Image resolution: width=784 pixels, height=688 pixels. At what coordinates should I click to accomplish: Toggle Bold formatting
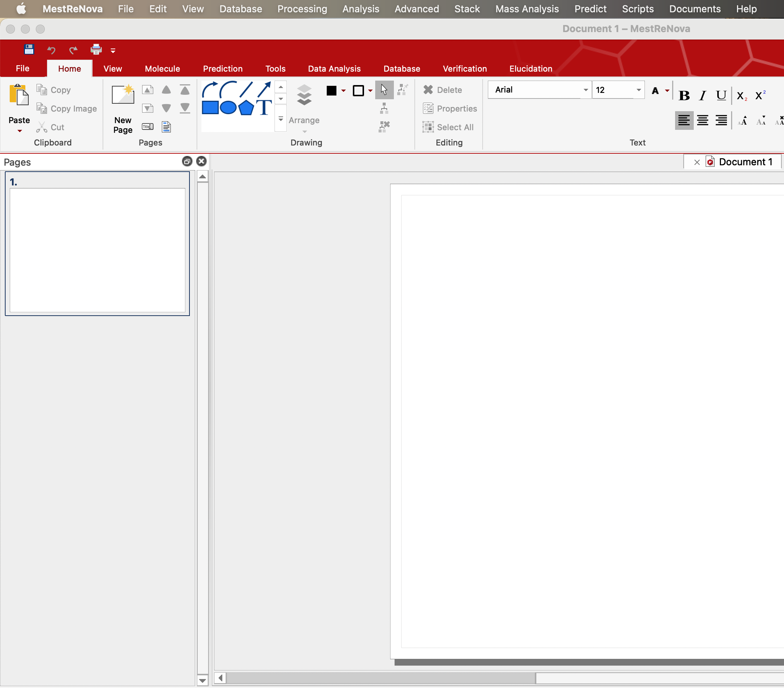(x=684, y=96)
